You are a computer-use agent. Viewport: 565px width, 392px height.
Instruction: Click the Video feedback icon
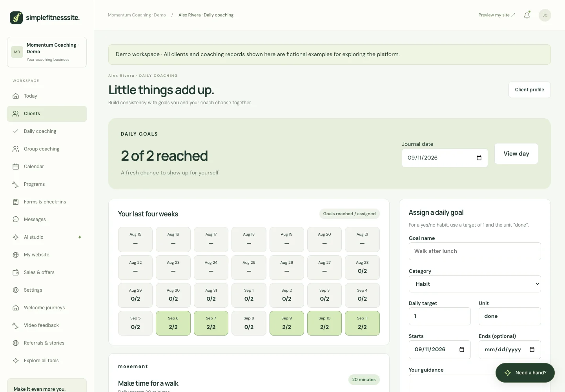(x=16, y=325)
